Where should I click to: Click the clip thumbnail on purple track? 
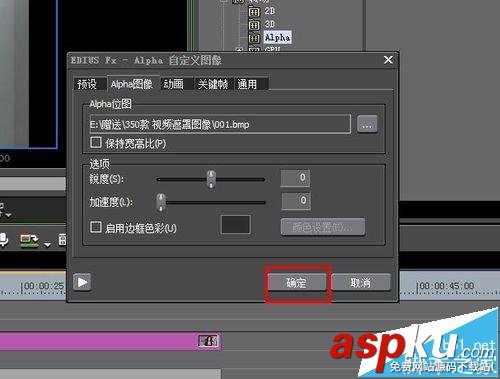(208, 341)
